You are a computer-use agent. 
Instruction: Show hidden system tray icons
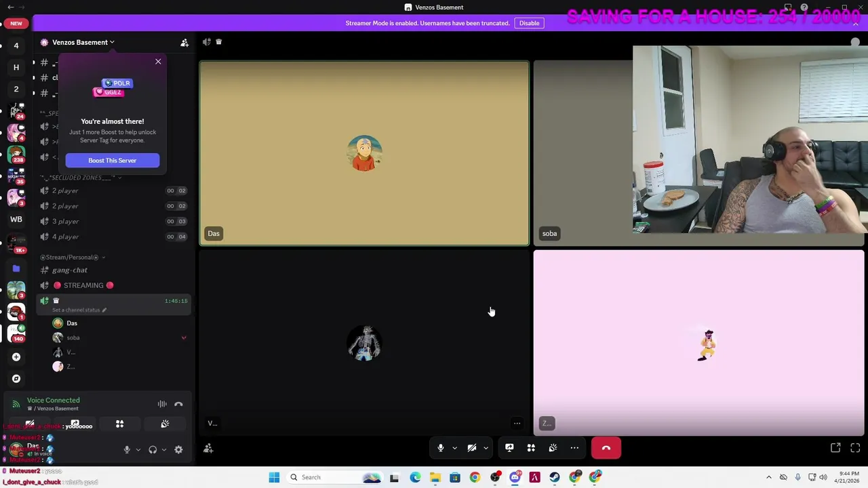point(768,477)
